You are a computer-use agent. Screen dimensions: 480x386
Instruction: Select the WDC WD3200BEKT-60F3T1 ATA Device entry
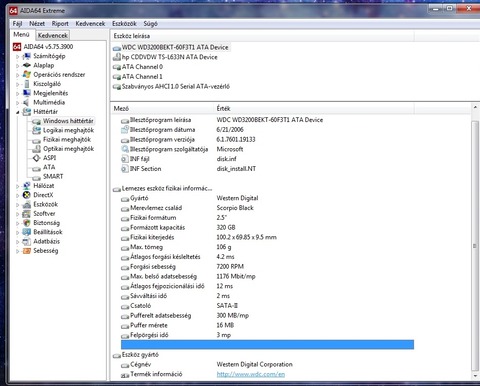tap(175, 47)
